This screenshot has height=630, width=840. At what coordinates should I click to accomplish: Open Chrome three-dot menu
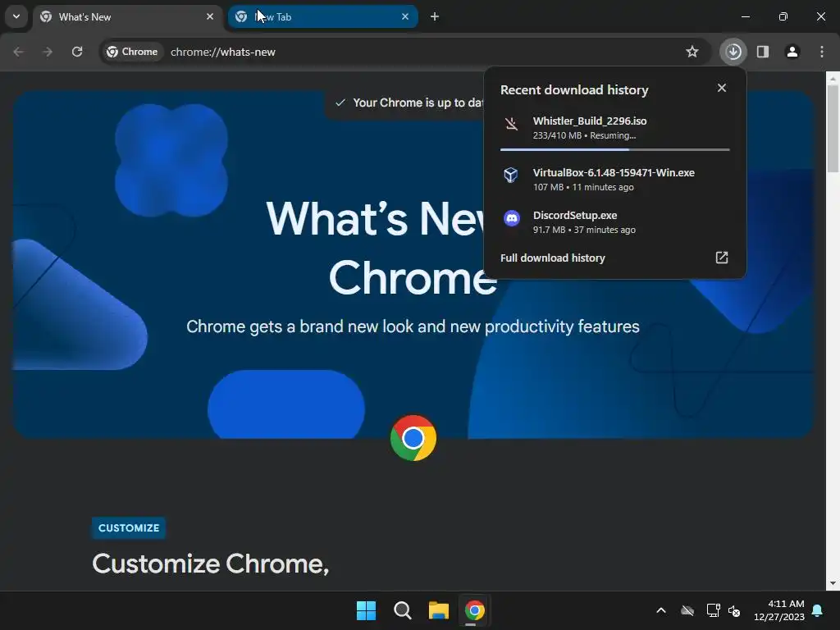tap(822, 52)
